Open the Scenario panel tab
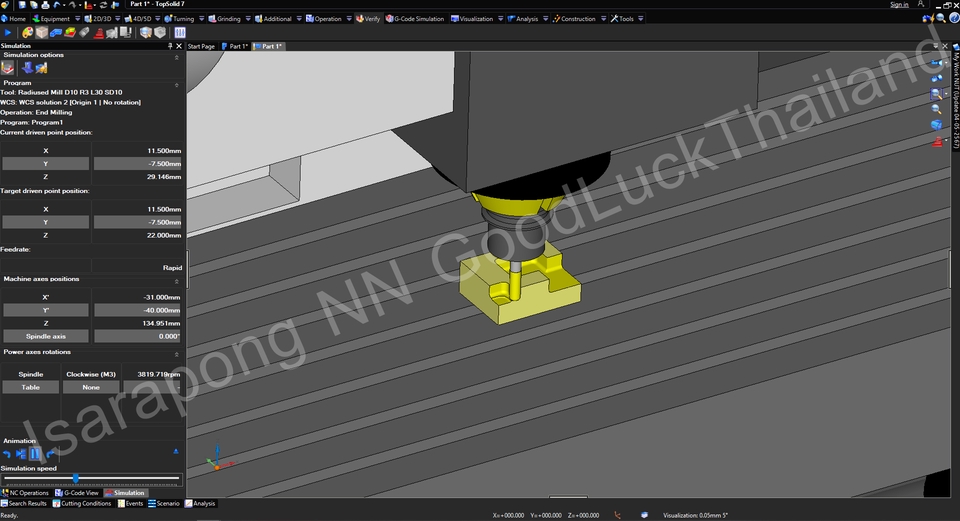 (164, 504)
